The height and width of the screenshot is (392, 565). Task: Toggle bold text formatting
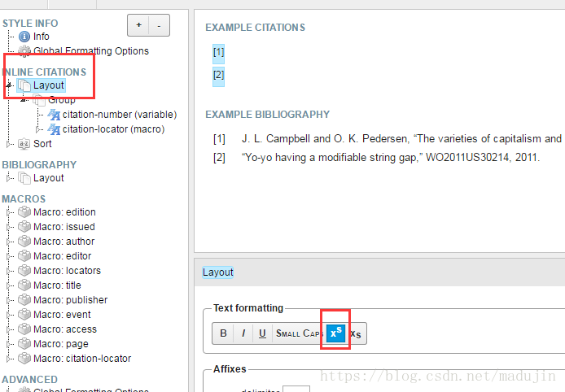(x=223, y=333)
